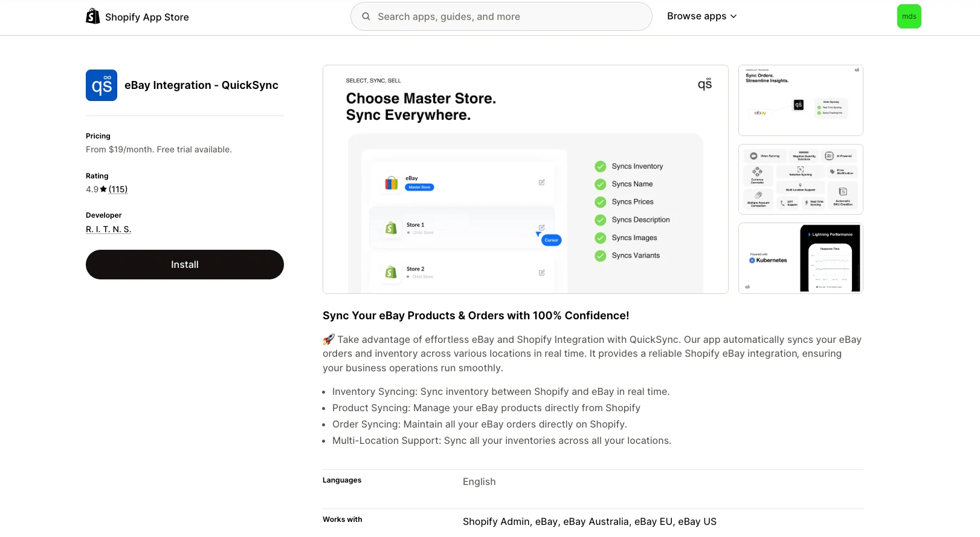The width and height of the screenshot is (980, 537).
Task: Click the eBay colorful bag icon
Action: [392, 183]
